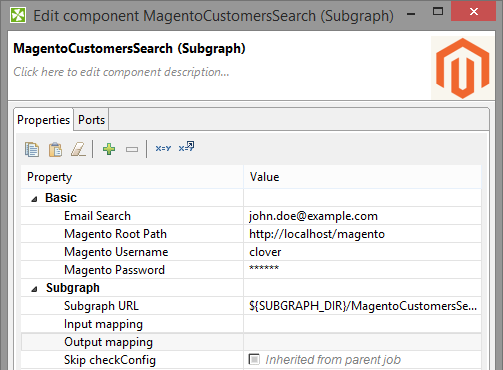Click the component description placeholder text
The height and width of the screenshot is (370, 503).
[x=121, y=72]
